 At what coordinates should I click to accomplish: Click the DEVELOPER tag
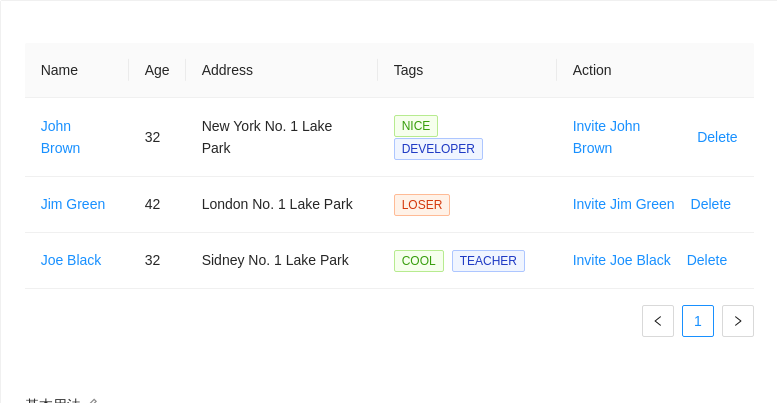(438, 149)
